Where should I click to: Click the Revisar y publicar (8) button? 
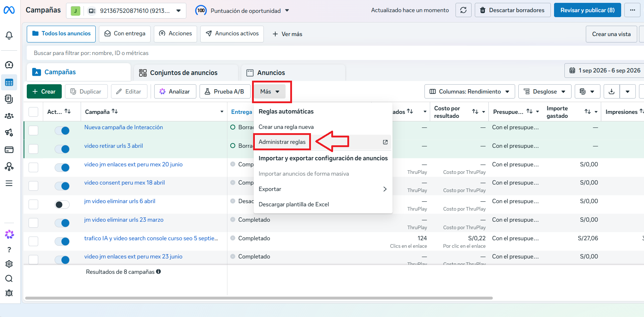(x=587, y=10)
